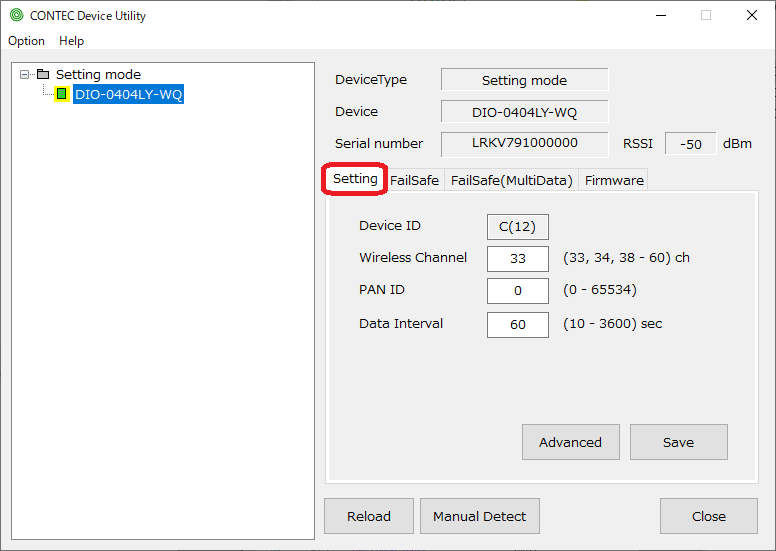Click the serial number LRKV791000000 field
Image resolution: width=776 pixels, height=551 pixels.
tap(525, 144)
